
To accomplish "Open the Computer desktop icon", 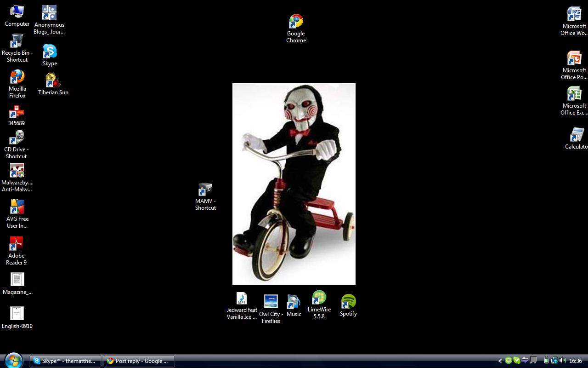I will 17,16.
